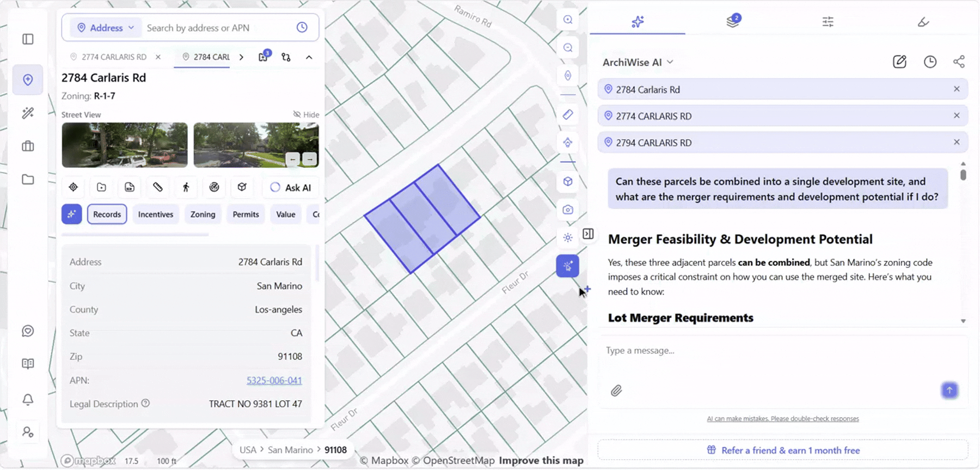Select the Value tab
Viewport: 980px width, 470px height.
285,214
